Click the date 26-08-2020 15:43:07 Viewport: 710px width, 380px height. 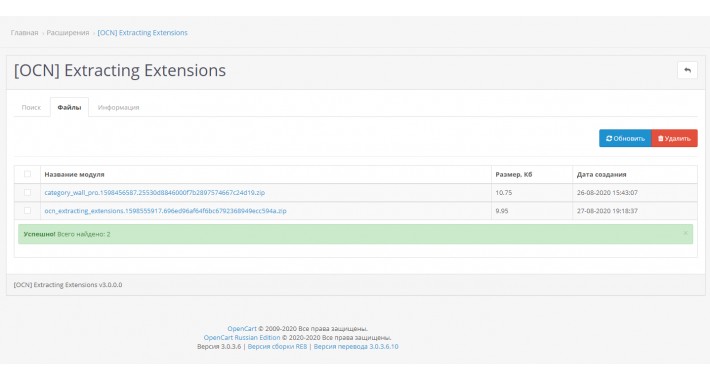coord(607,192)
